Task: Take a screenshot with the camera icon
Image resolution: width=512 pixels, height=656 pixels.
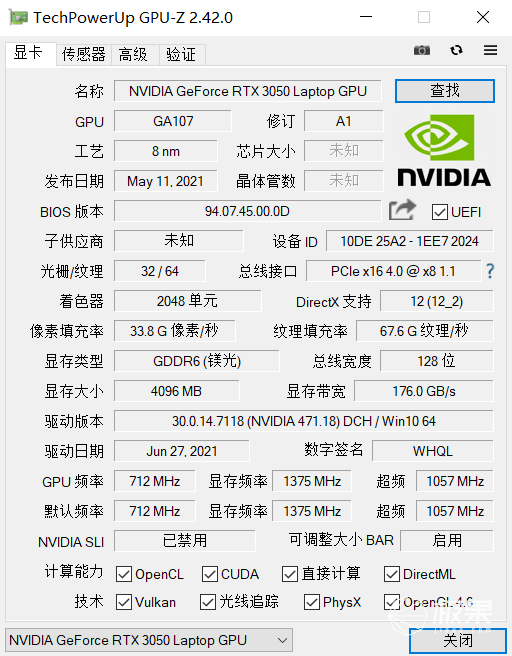Action: (x=422, y=50)
